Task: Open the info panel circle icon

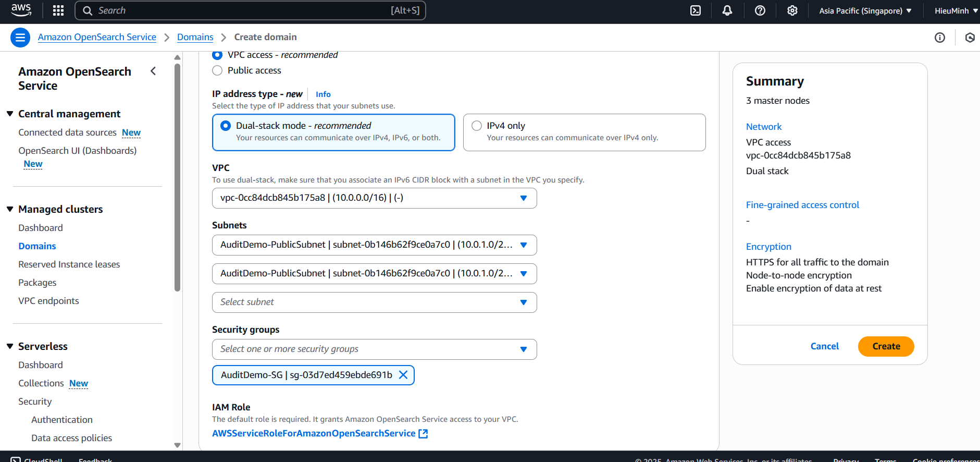Action: pyautogui.click(x=940, y=38)
